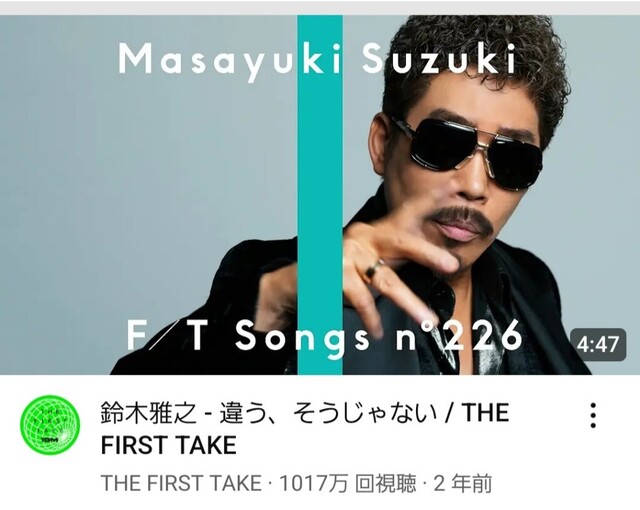This screenshot has width=640, height=510.
Task: Play the video from its thumbnail image
Action: [x=320, y=195]
